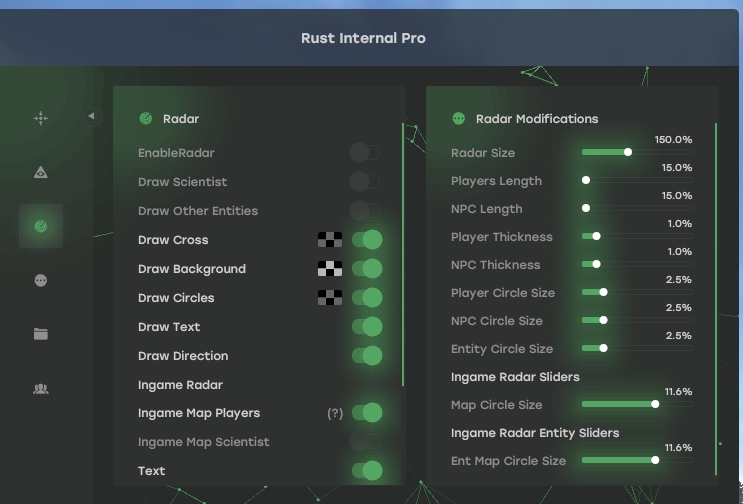Open the crosshair aim tab in sidebar
The image size is (743, 504).
(x=41, y=118)
